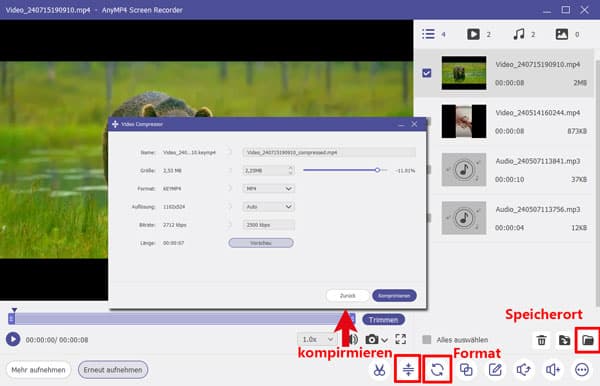Screen dimensions: 600x386
Task: Open the Format MP4 dropdown
Action: 269,189
